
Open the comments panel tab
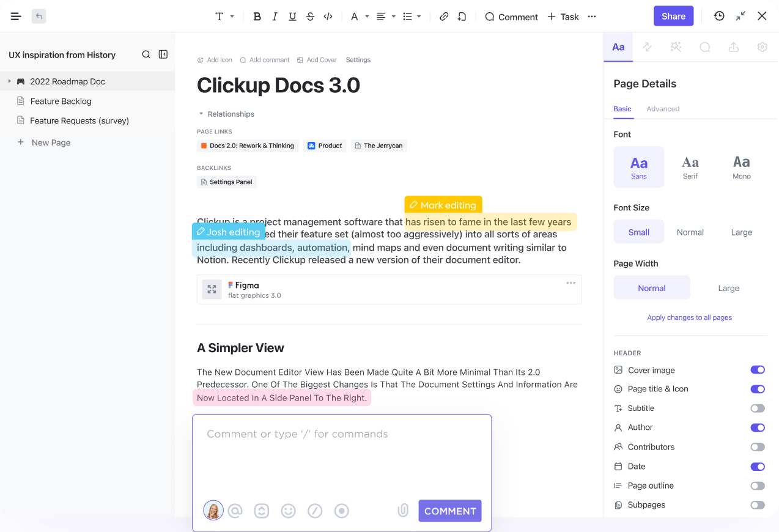coord(704,47)
